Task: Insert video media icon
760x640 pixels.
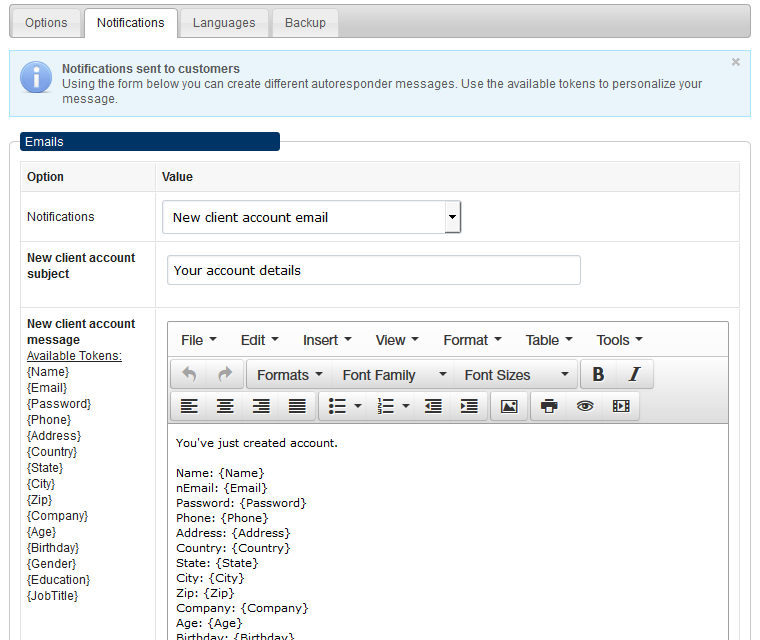Action: coord(621,406)
